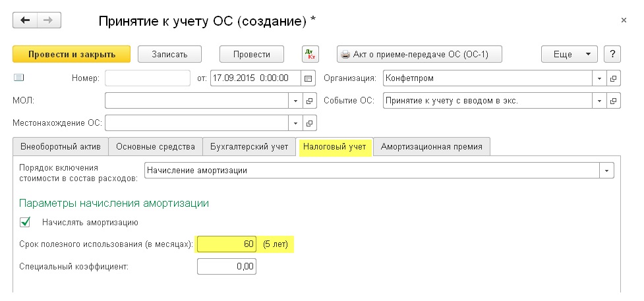Open the МОЛ record icon
This screenshot has height=301, width=644.
click(x=310, y=101)
